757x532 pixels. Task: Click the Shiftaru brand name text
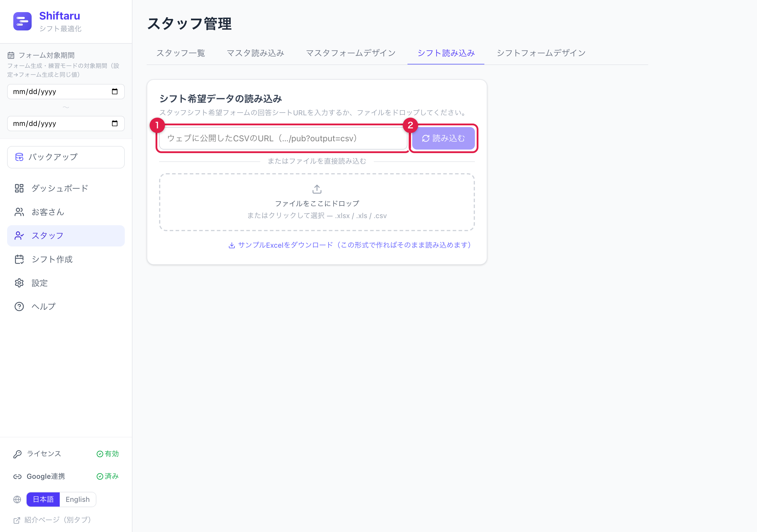click(60, 16)
